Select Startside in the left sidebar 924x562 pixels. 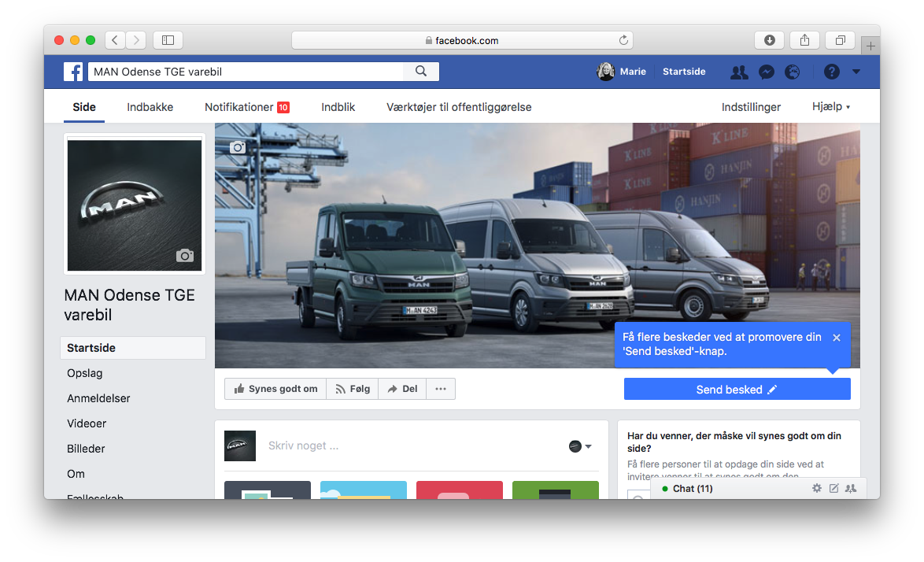pyautogui.click(x=133, y=348)
